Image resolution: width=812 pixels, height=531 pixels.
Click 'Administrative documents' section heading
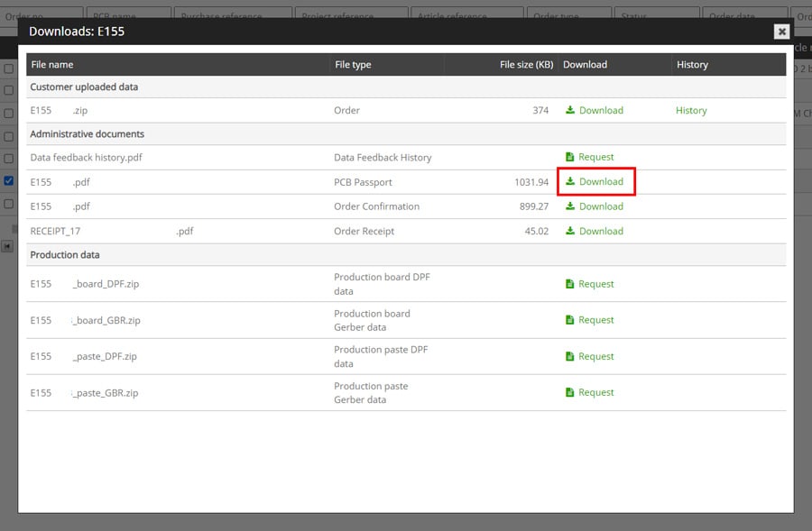point(87,134)
